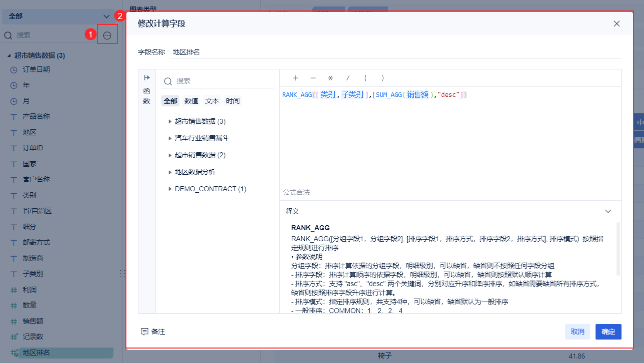Click the plus operator icon in formula toolbar
644x363 pixels.
(x=296, y=78)
